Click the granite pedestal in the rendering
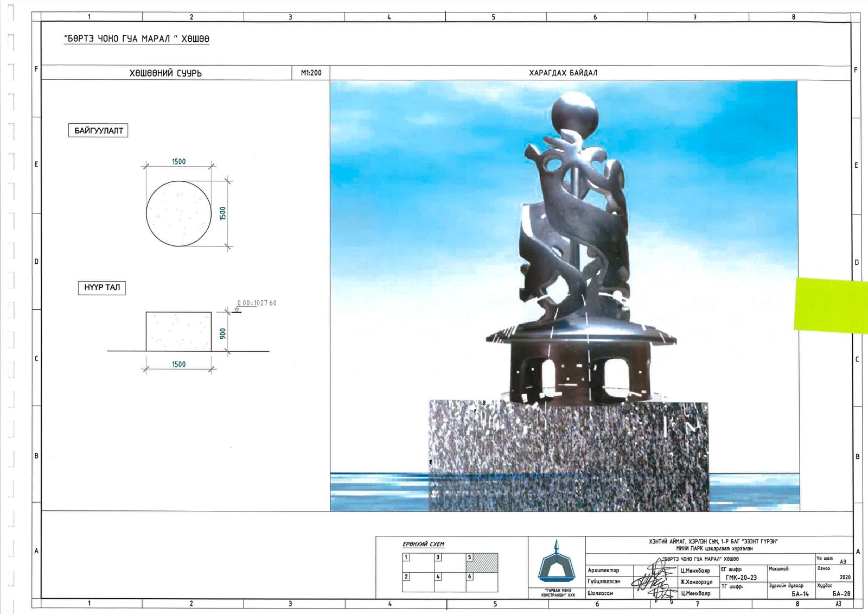 [x=568, y=455]
